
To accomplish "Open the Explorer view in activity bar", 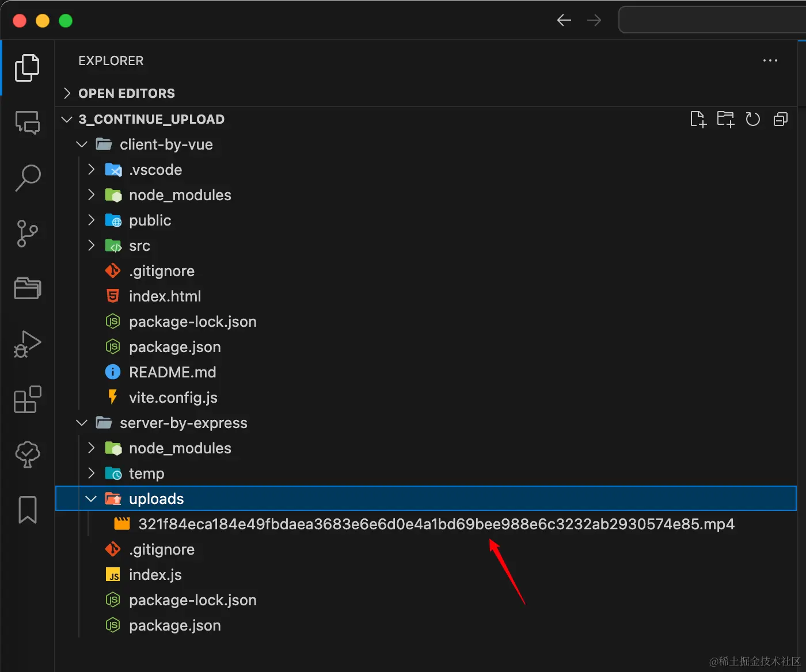I will pyautogui.click(x=27, y=68).
